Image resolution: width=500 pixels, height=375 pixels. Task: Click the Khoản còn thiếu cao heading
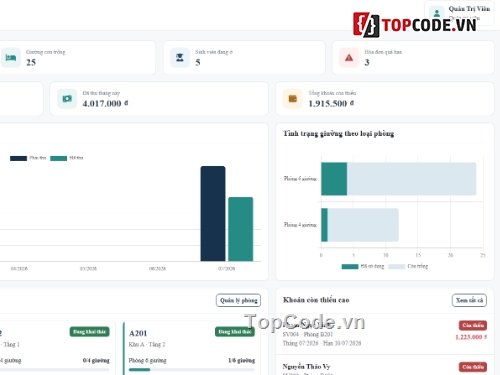pos(316,300)
